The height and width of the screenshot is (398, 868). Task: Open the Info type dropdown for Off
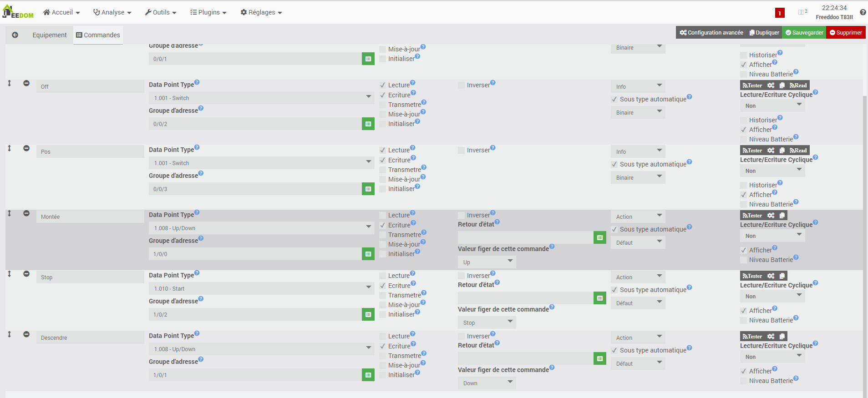pyautogui.click(x=638, y=86)
